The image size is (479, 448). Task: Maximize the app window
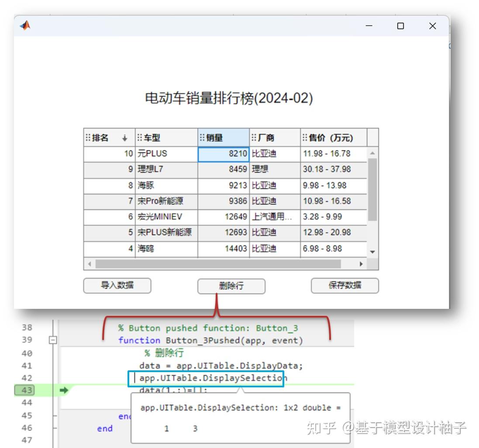400,26
